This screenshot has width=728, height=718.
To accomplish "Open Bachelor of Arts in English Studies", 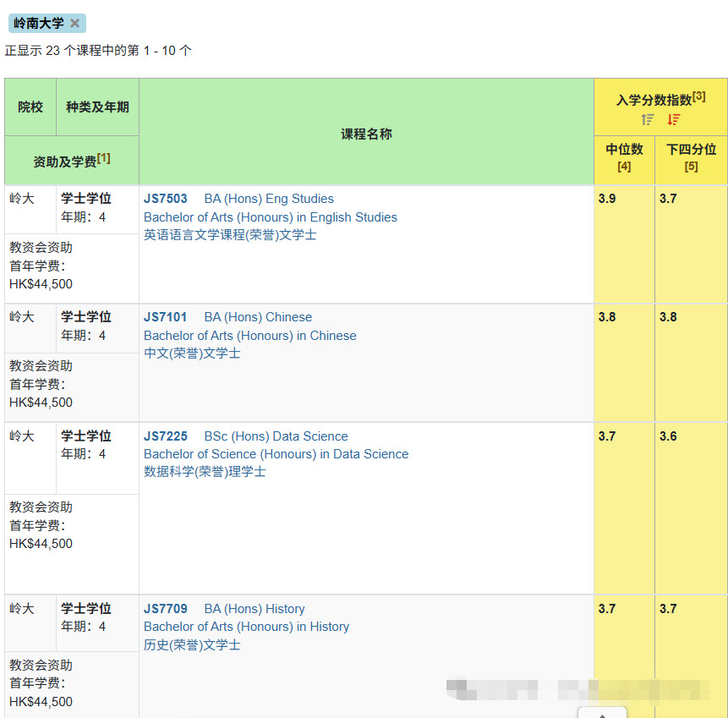I will 271,217.
